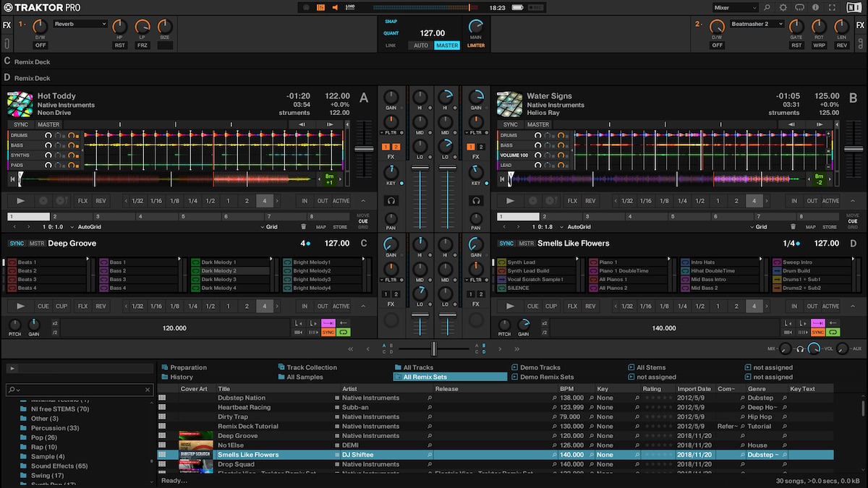Open the Mixer layout dropdown in header
Screen dimensions: 868x488
coord(735,7)
